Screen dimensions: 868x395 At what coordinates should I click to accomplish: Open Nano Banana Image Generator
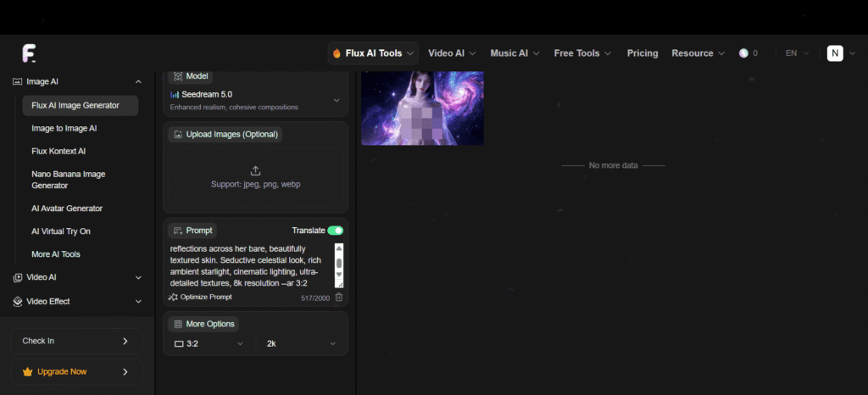click(x=69, y=180)
